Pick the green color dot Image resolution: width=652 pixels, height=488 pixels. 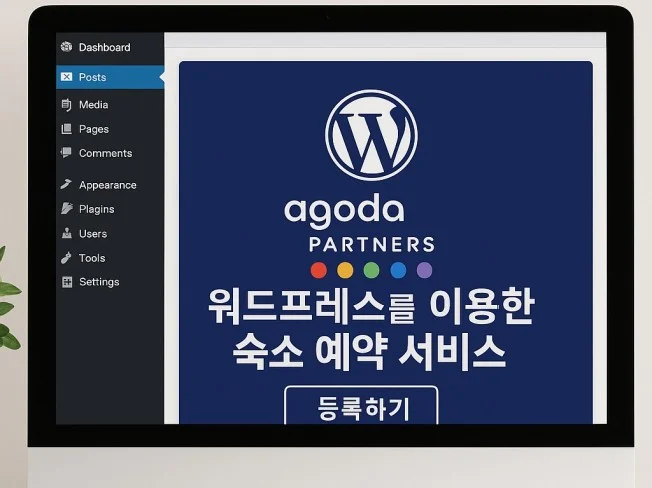click(x=372, y=270)
